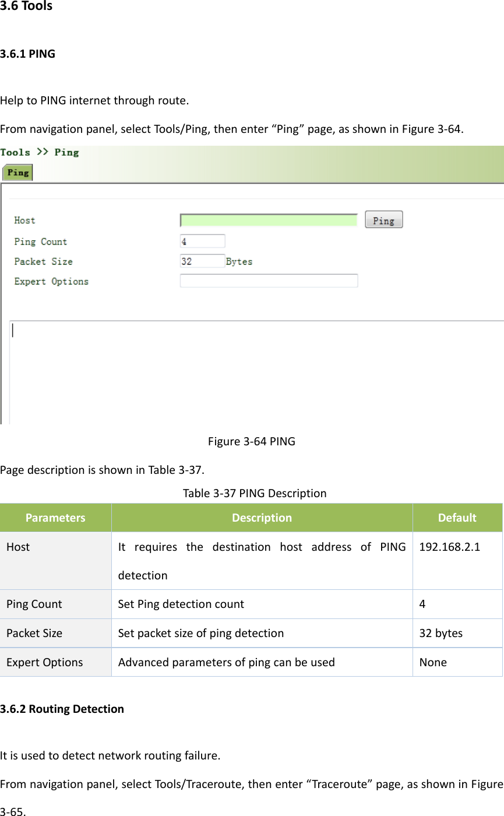Click the heading 3.6.1 PING
Image resolution: width=504 pixels, height=816 pixels.
pos(29,53)
